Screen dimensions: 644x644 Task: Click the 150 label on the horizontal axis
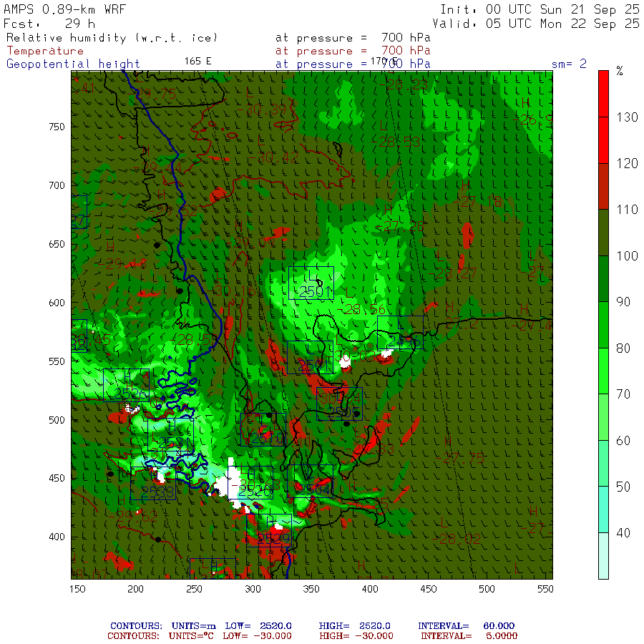(77, 589)
